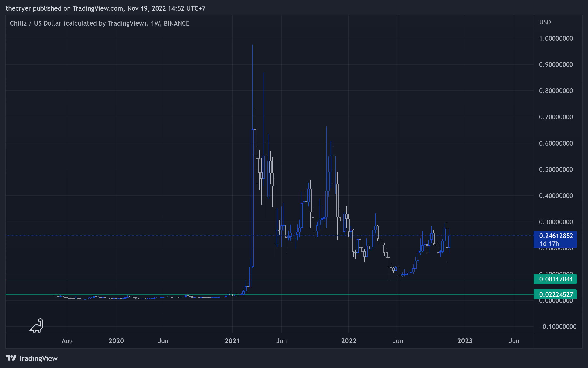Click the 1d 17h countdown label
This screenshot has height=368, width=588.
click(x=549, y=244)
